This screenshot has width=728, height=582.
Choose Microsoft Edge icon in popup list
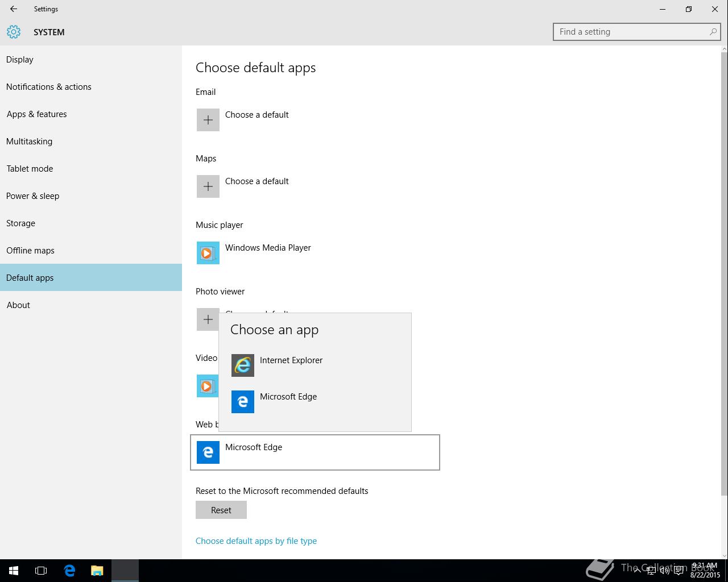coord(242,402)
